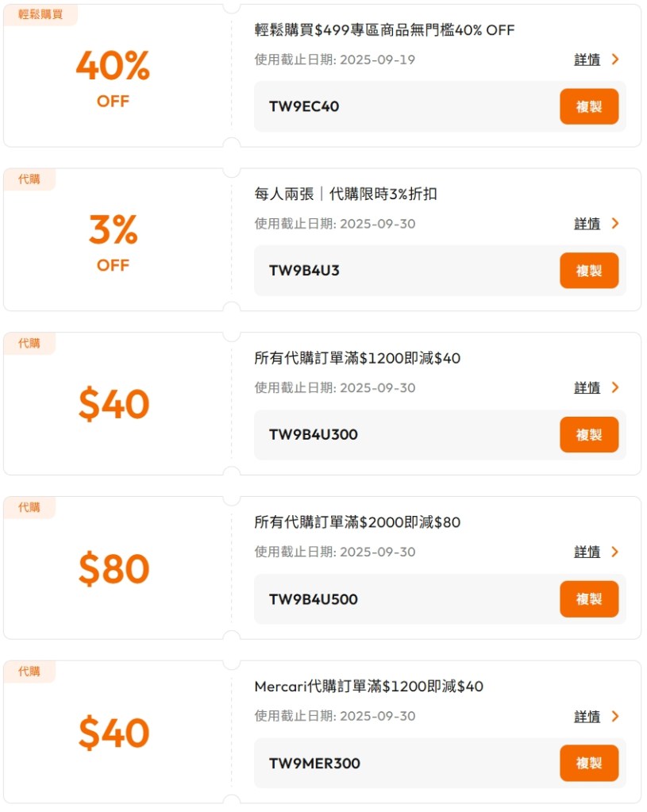Image resolution: width=647 pixels, height=812 pixels.
Task: Expand details chevron on the 3% OFF coupon
Action: [615, 224]
